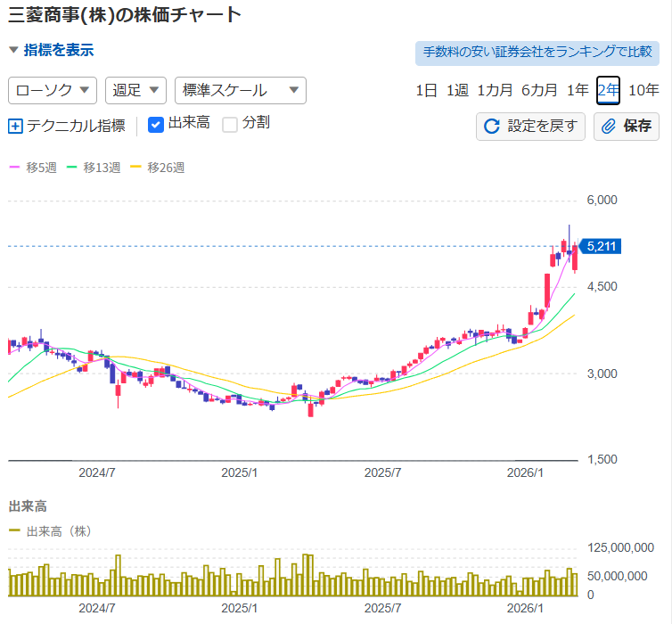Enable the 分割 split checkbox

tap(230, 124)
